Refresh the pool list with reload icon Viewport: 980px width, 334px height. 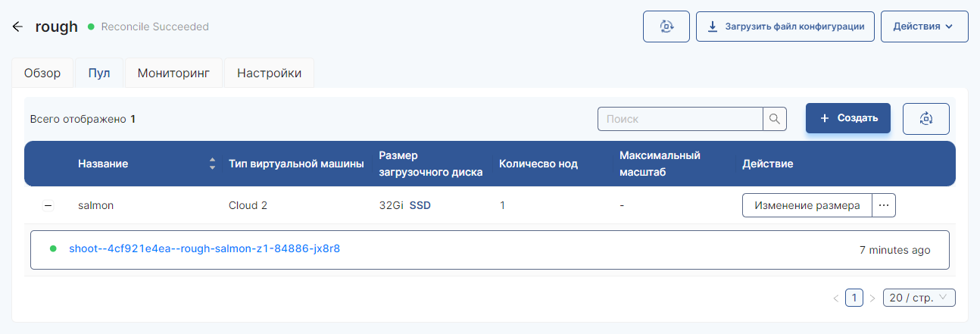pos(925,119)
